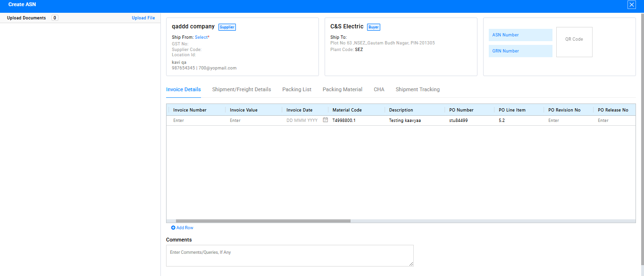Select the Packing Material tab
This screenshot has width=644, height=276.
[342, 89]
